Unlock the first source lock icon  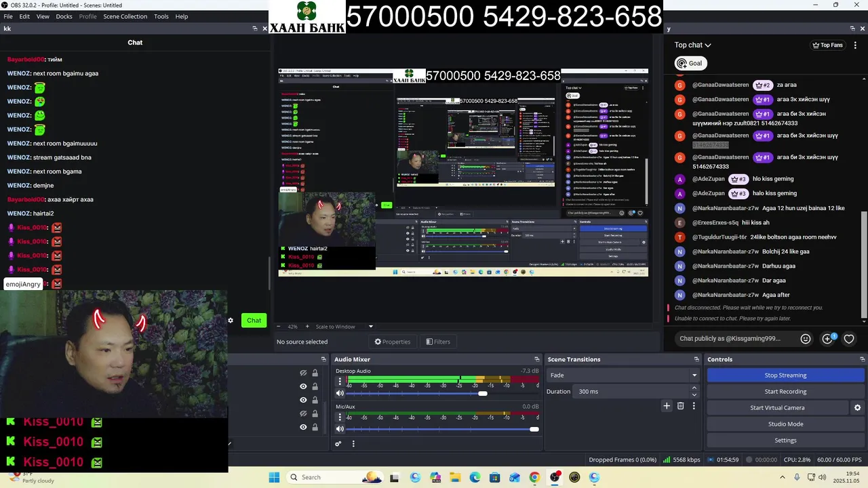click(315, 373)
